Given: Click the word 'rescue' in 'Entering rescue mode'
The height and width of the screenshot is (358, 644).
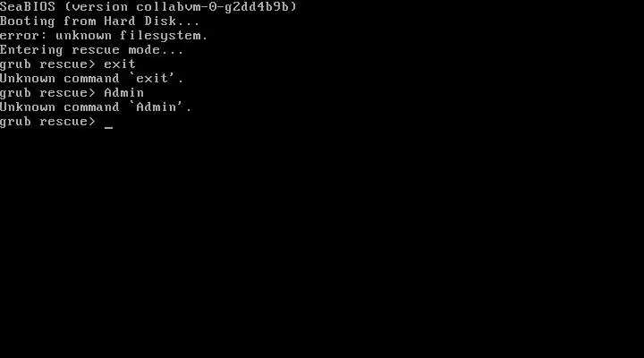Looking at the screenshot, I should coord(96,50).
